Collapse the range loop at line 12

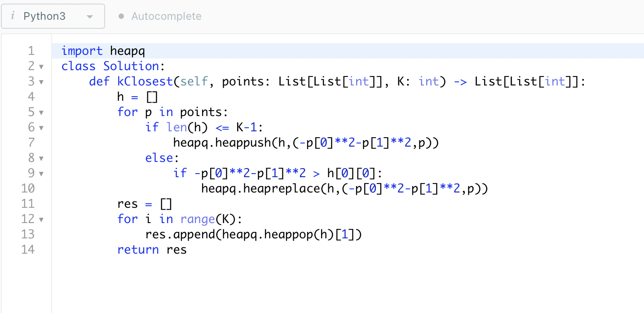click(x=42, y=219)
